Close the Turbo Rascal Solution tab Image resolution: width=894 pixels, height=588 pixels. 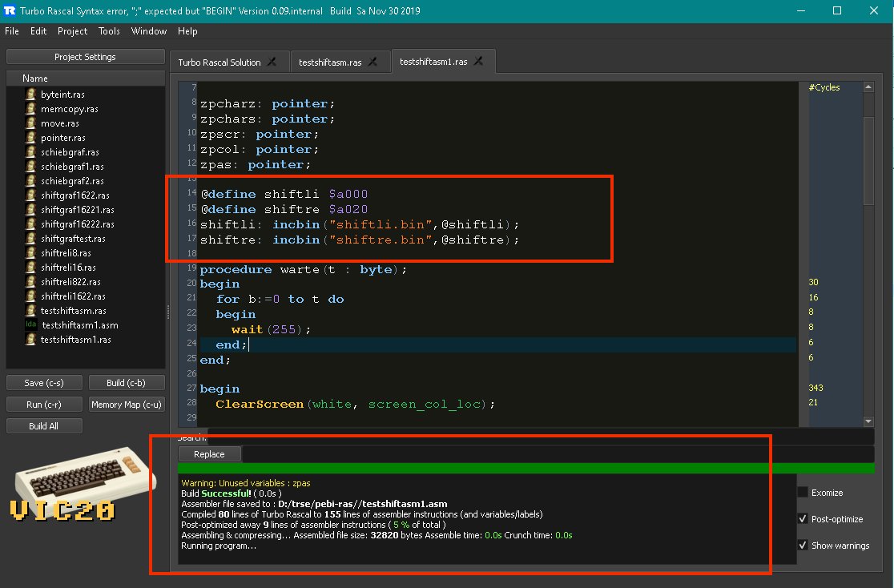pos(272,62)
